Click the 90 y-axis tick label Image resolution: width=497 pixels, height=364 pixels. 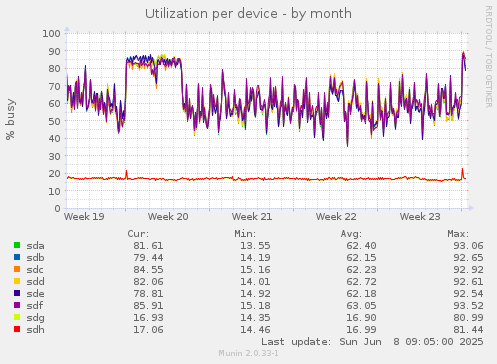coord(55,51)
